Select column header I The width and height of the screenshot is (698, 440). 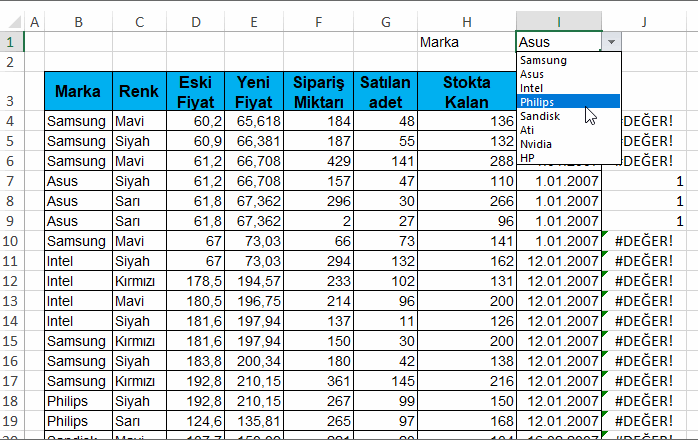coord(559,22)
